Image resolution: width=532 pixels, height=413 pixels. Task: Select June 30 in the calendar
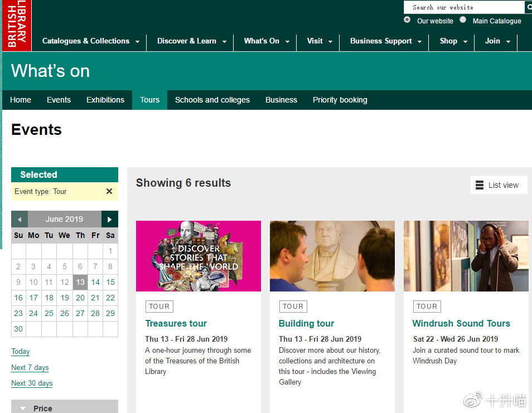[18, 329]
